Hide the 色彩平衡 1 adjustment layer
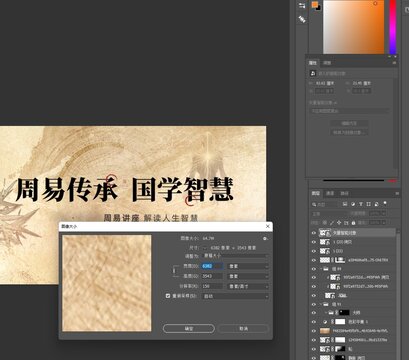The image size is (409, 360). [314, 322]
